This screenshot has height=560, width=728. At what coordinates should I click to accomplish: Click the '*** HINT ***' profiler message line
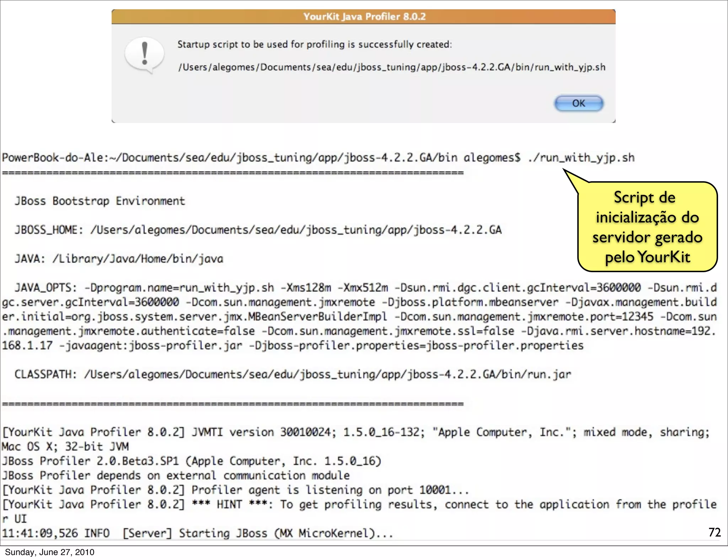[359, 504]
